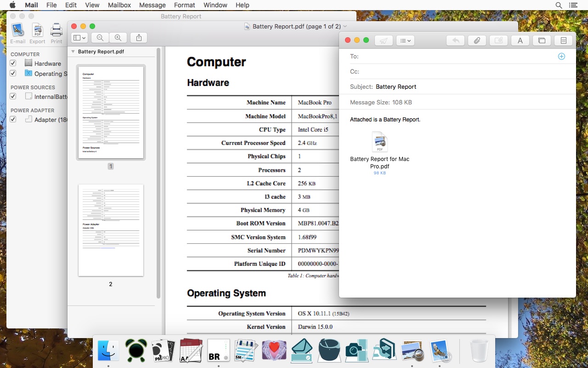
Task: Click the 'Intel Core i5' CPU type cell
Action: pyautogui.click(x=313, y=130)
